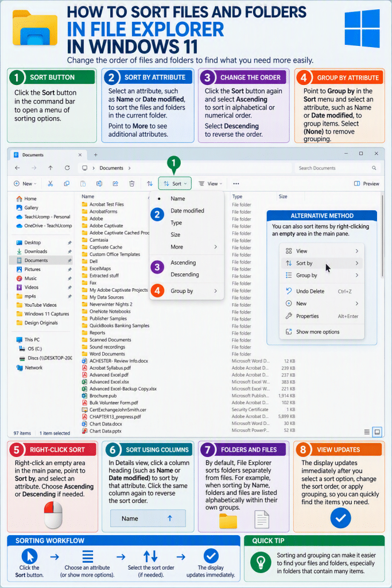
Task: Select This PC in navigation pane
Action: [x=28, y=340]
